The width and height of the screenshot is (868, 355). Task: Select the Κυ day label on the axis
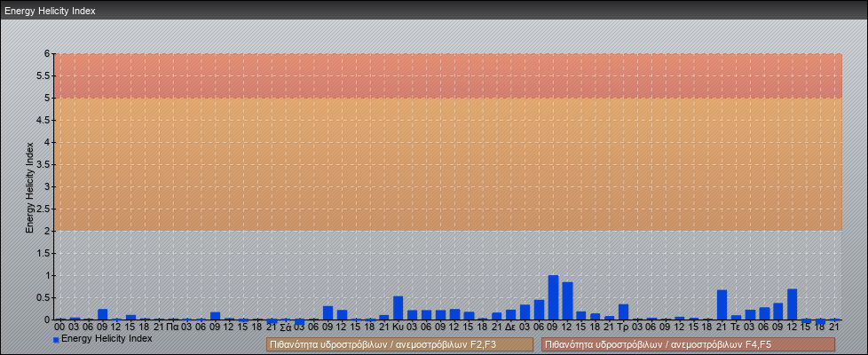click(x=398, y=327)
